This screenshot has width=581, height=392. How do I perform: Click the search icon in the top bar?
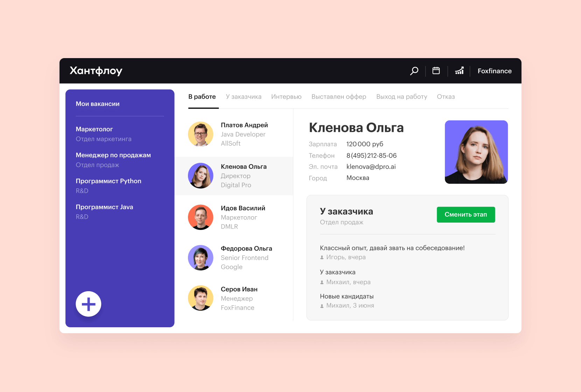click(x=414, y=71)
